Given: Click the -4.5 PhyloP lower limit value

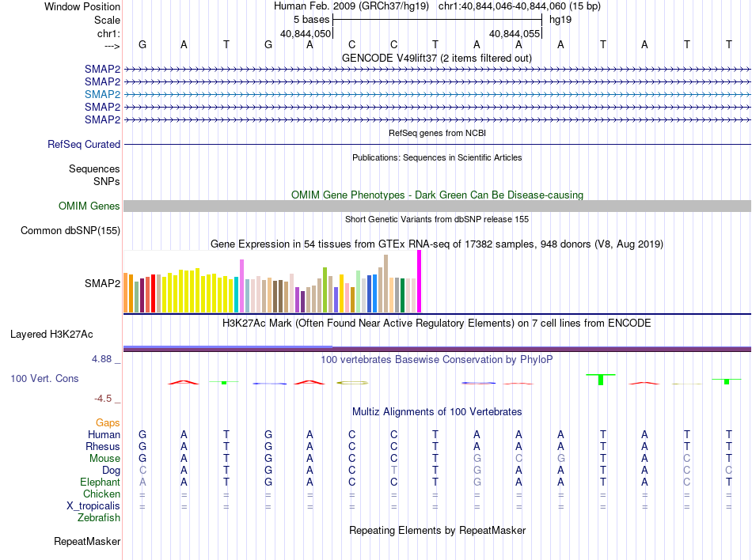Looking at the screenshot, I should (x=103, y=398).
